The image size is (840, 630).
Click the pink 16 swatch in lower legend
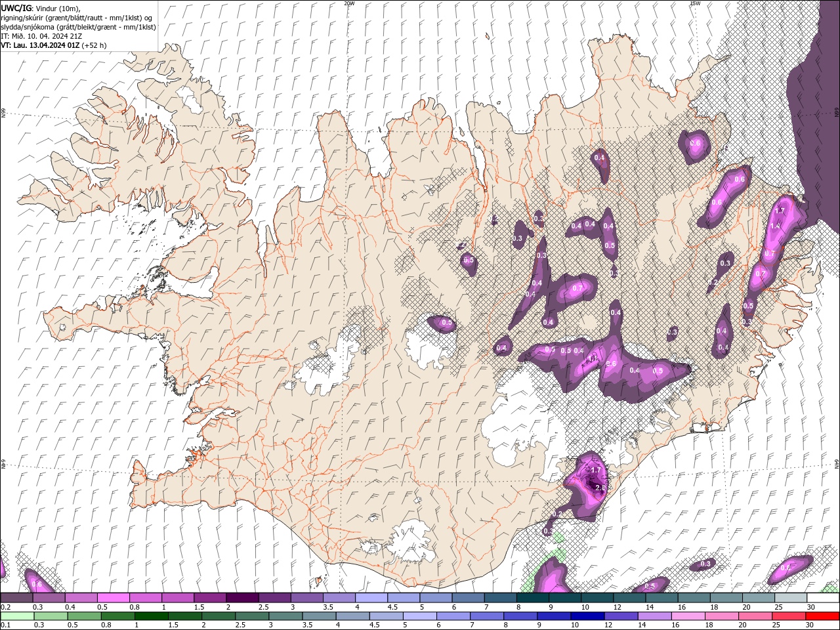pyautogui.click(x=687, y=616)
